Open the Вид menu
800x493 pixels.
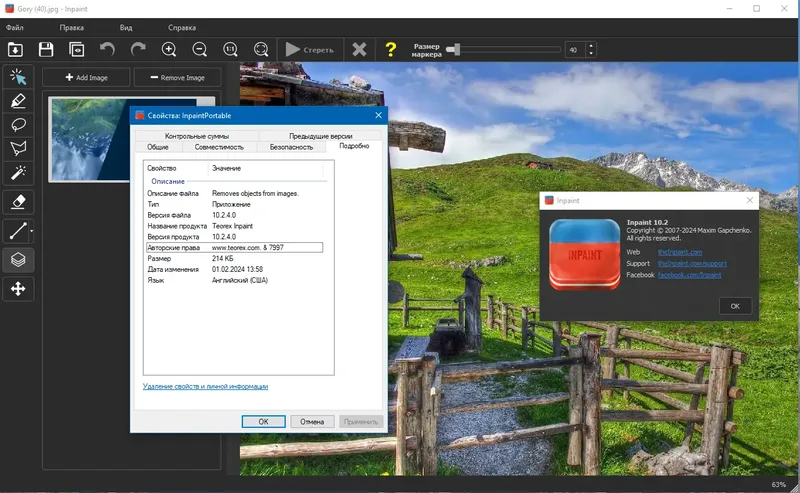pyautogui.click(x=126, y=28)
